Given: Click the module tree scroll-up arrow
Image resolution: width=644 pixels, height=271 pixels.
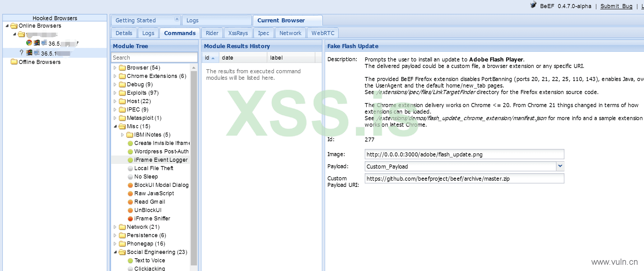Looking at the screenshot, I should click(194, 67).
